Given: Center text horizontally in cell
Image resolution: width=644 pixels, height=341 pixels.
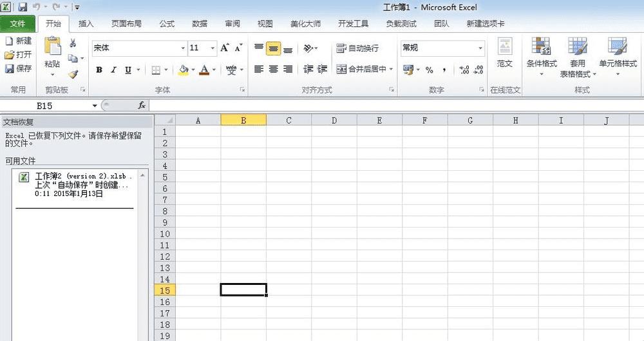Looking at the screenshot, I should tap(274, 69).
